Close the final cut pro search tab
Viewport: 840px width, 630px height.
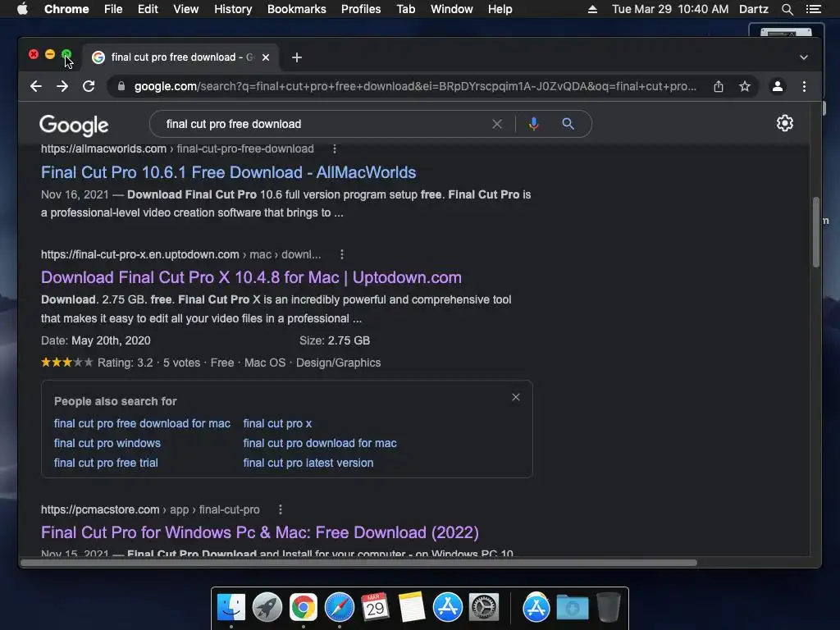tap(266, 57)
